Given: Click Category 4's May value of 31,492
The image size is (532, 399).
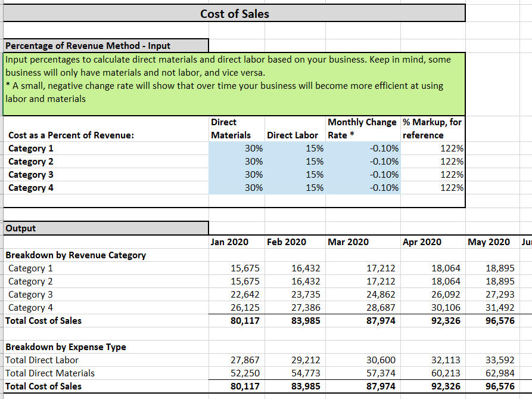Looking at the screenshot, I should click(489, 307).
